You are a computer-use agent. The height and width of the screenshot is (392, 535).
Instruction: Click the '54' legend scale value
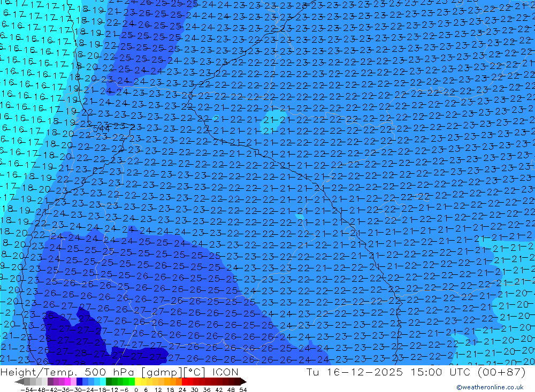pos(243,390)
